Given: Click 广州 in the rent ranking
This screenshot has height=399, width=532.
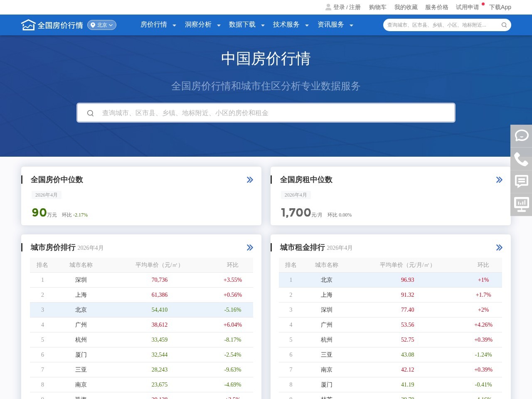Looking at the screenshot, I should (x=327, y=325).
